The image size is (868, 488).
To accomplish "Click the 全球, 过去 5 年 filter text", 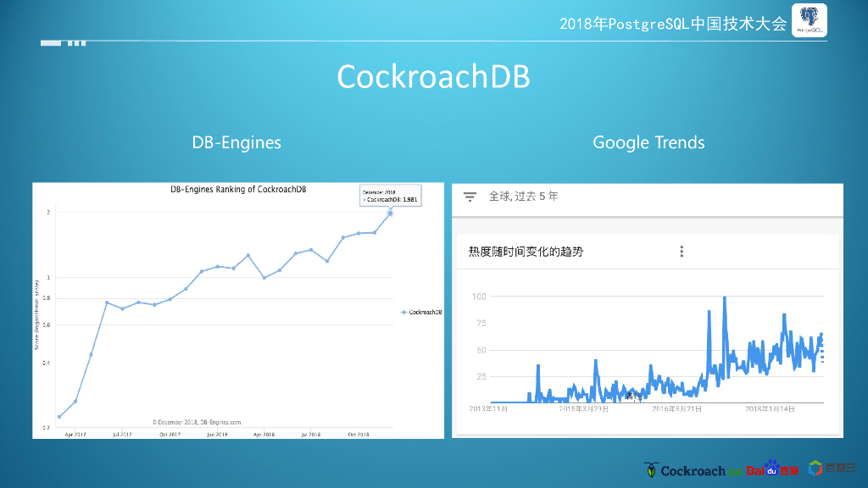I will 523,197.
